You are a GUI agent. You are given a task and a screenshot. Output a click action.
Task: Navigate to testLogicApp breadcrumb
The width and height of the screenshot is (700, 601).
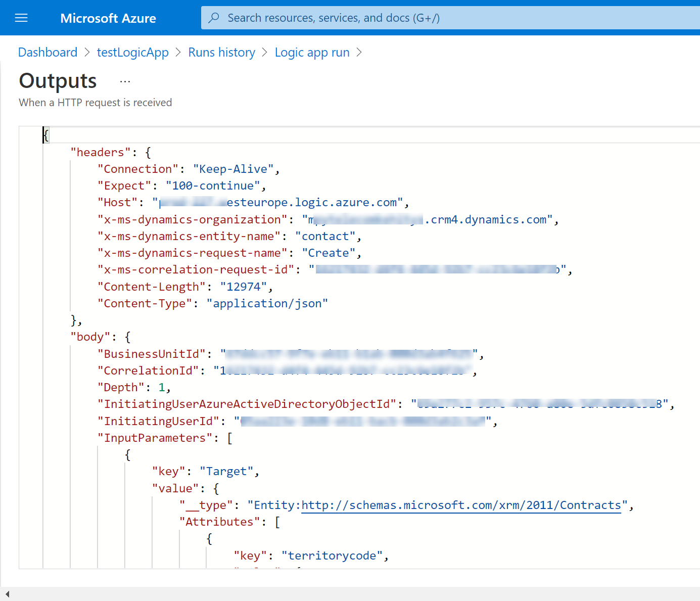tap(132, 53)
